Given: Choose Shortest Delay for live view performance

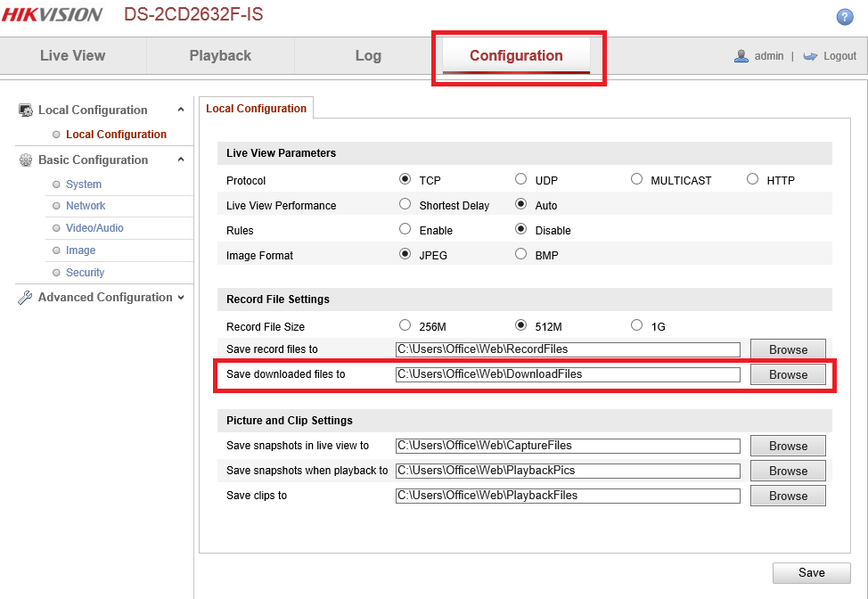Looking at the screenshot, I should coord(405,204).
